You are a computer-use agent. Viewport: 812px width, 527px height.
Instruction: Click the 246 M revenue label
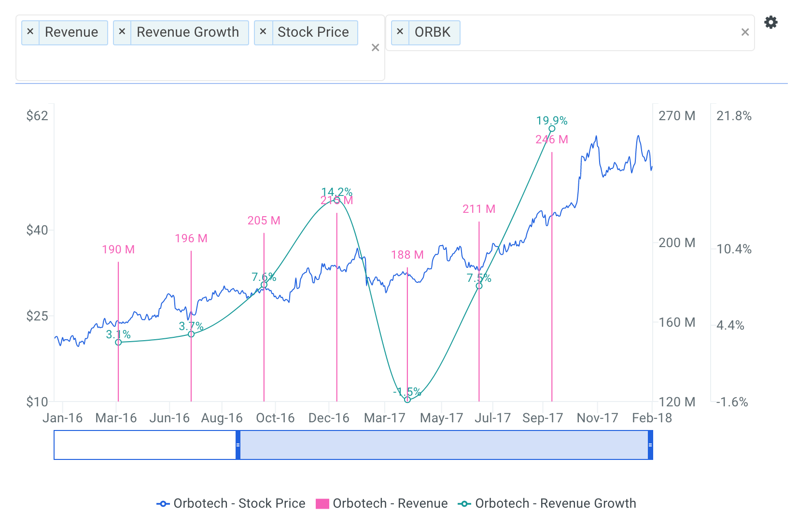pos(552,139)
